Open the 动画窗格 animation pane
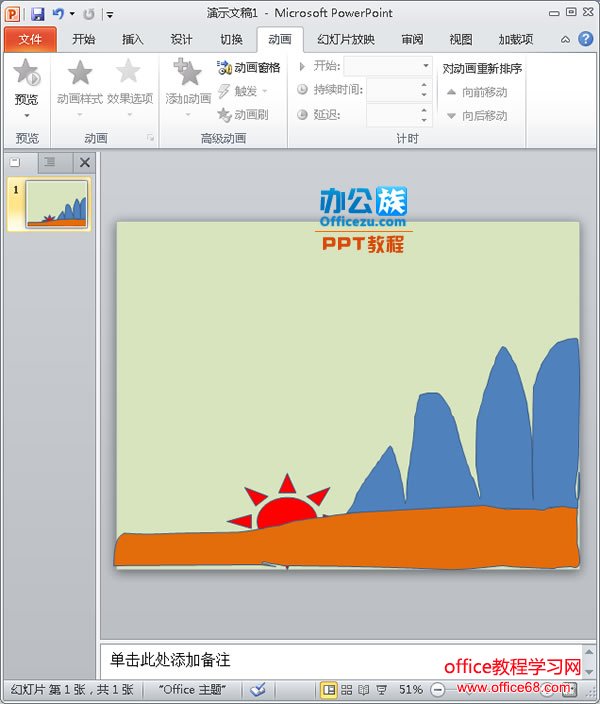 coord(248,68)
